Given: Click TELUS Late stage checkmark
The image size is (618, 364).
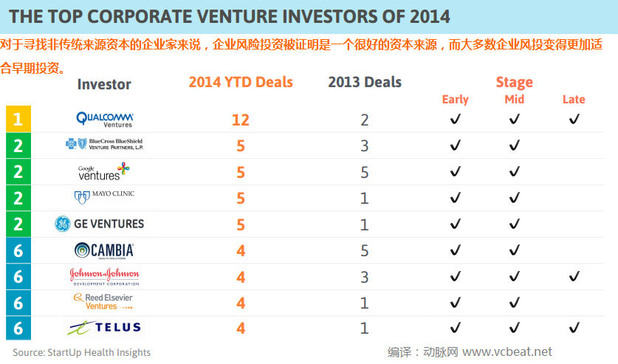Looking at the screenshot, I should point(574,328).
